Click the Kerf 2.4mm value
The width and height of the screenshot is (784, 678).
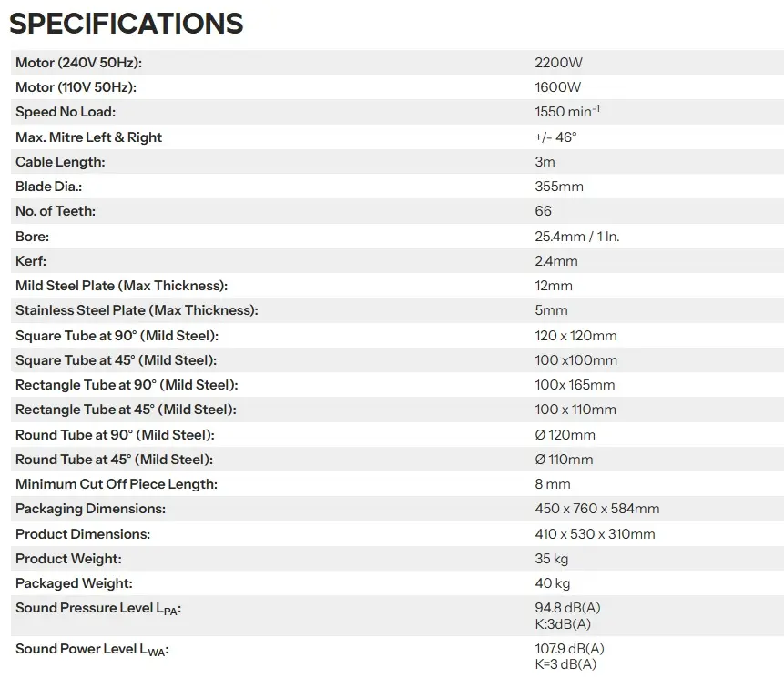click(x=556, y=261)
